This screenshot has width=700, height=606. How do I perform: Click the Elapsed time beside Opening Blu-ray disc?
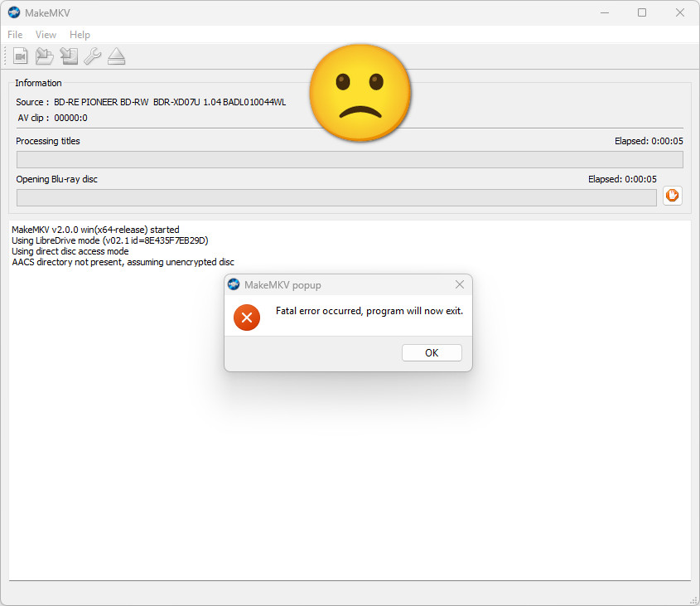click(622, 179)
